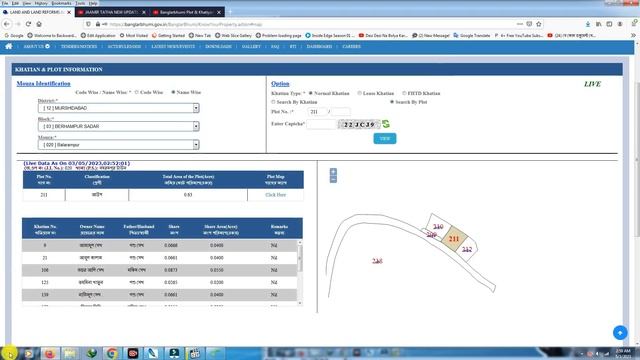640x360 pixels.
Task: Click the Khatian No. 106 table row
Action: [160, 270]
